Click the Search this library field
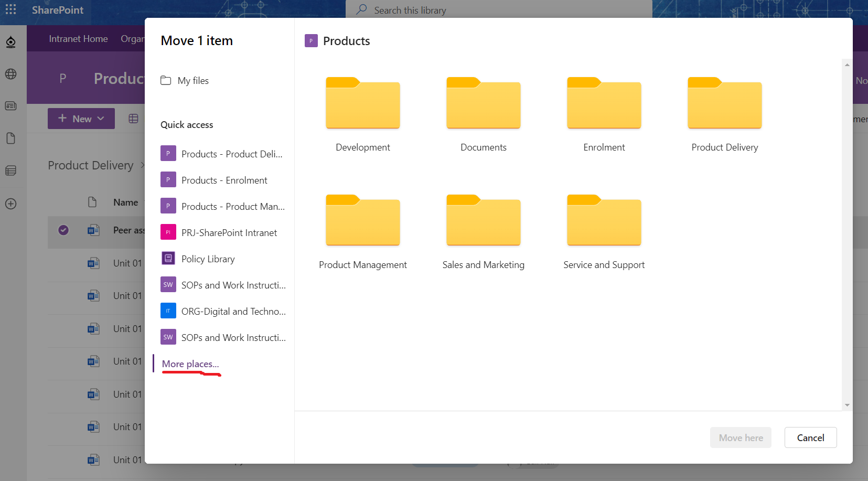 [x=498, y=10]
